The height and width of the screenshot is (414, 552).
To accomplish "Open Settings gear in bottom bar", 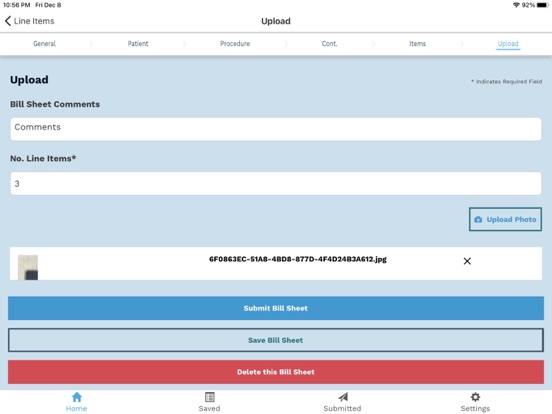I will [x=475, y=402].
